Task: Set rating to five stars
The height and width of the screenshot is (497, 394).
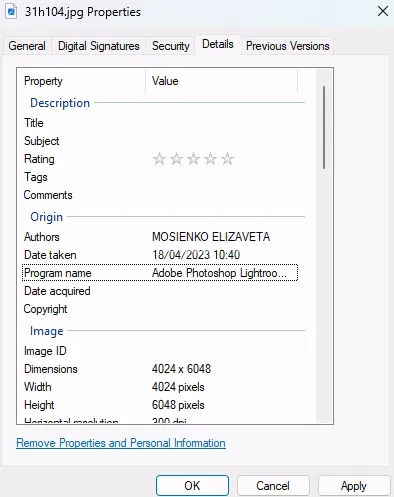Action: 227,159
